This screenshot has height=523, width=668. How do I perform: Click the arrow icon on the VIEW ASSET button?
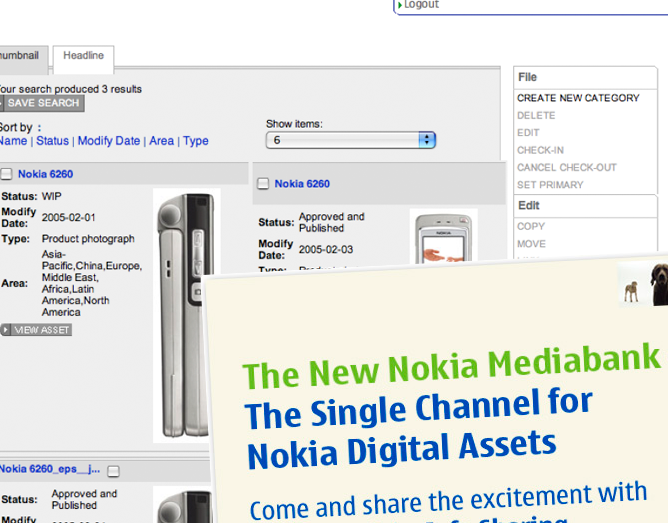click(x=6, y=330)
